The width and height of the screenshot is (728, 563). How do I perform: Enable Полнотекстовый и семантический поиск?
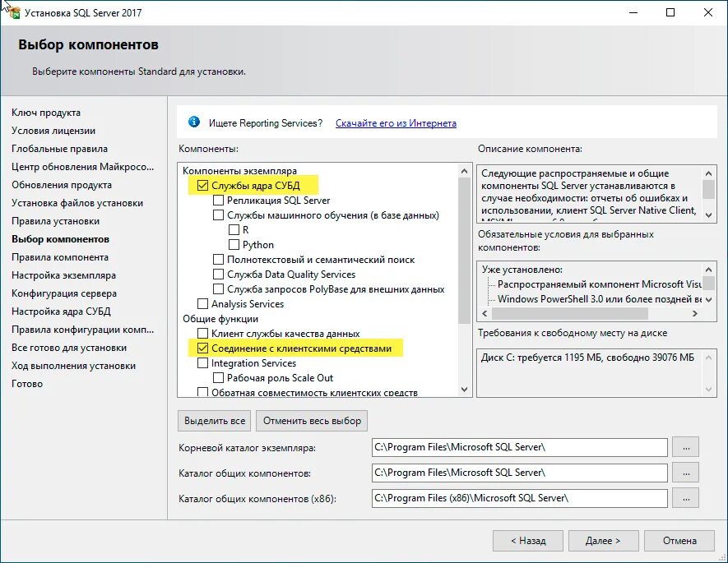[218, 260]
